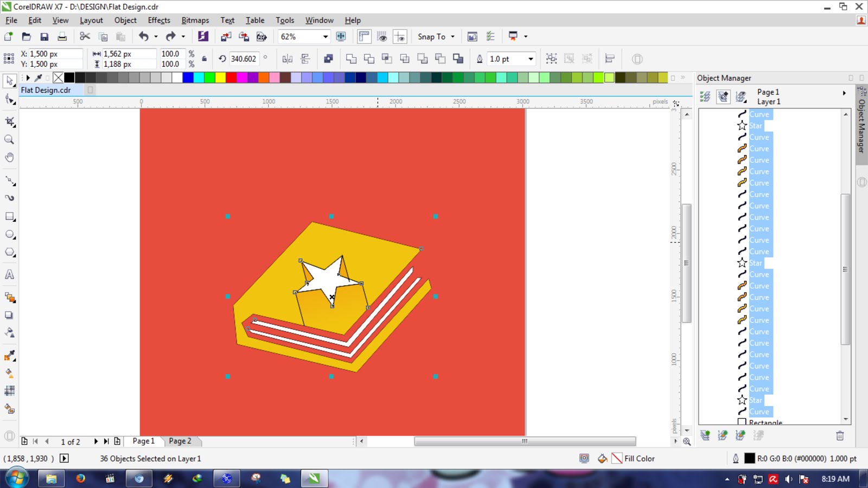868x488 pixels.
Task: Select the Ellipse tool
Action: coord(9,234)
